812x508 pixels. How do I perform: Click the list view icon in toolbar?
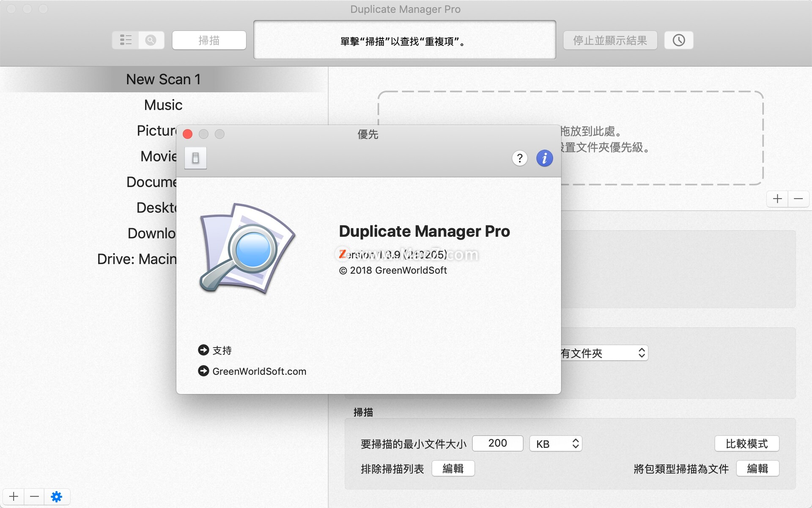pyautogui.click(x=125, y=40)
